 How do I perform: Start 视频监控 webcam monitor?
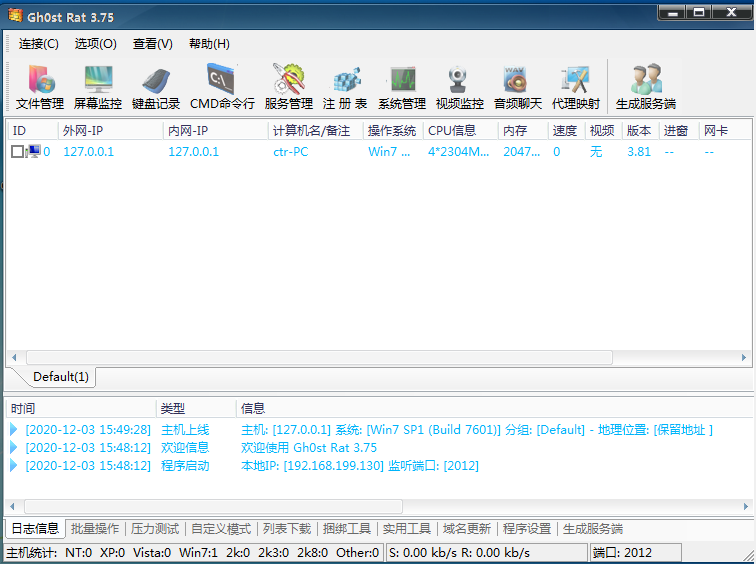click(x=459, y=86)
